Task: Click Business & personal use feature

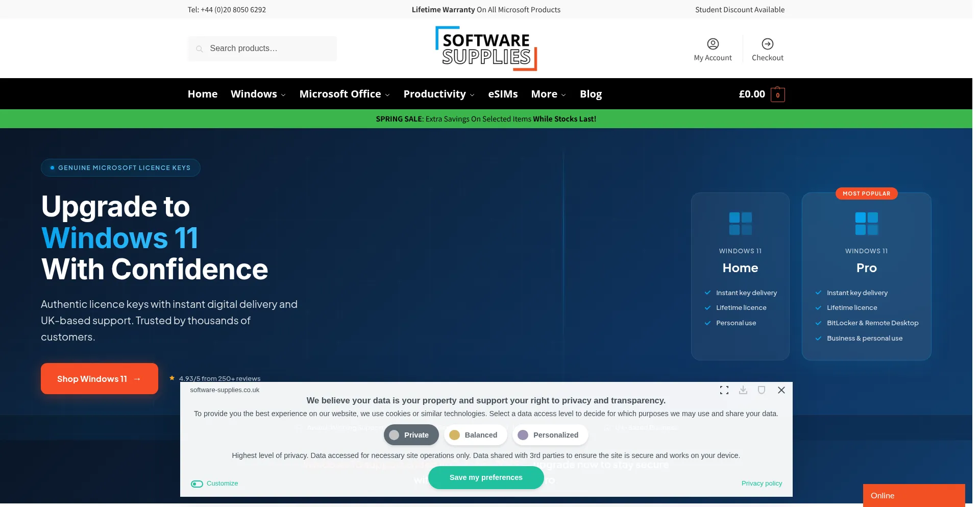Action: (x=865, y=339)
